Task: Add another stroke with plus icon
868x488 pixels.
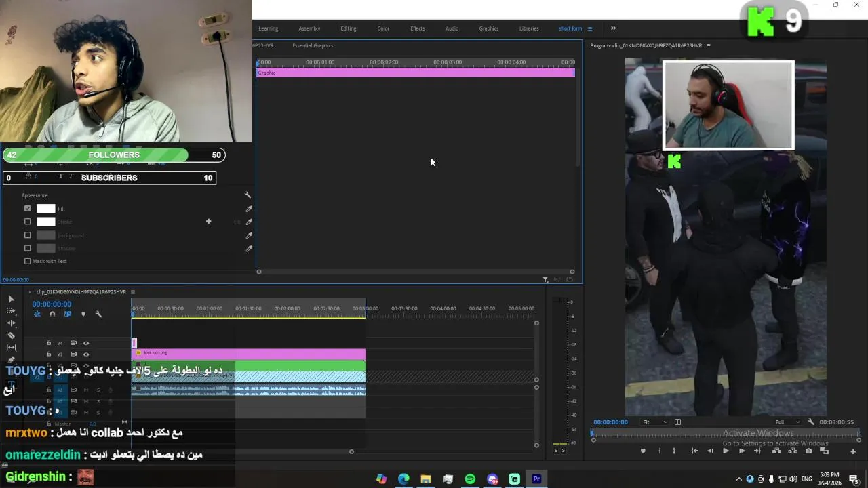Action: 208,221
